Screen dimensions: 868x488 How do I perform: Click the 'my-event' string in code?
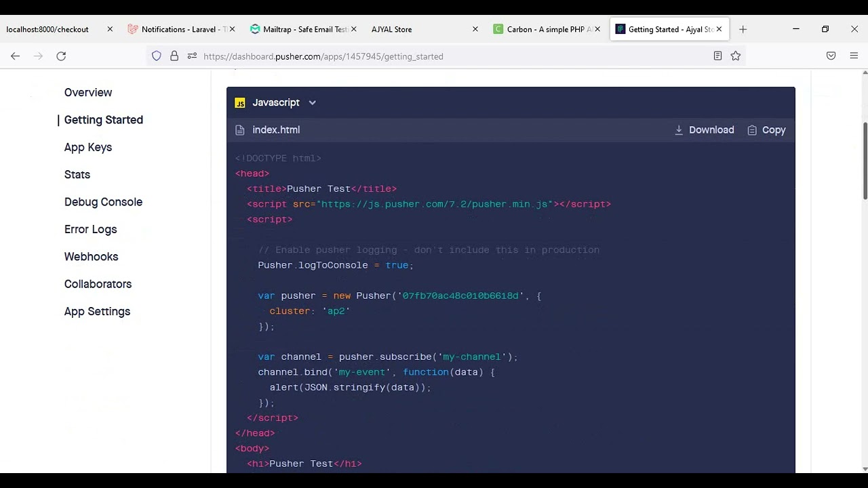tap(362, 372)
